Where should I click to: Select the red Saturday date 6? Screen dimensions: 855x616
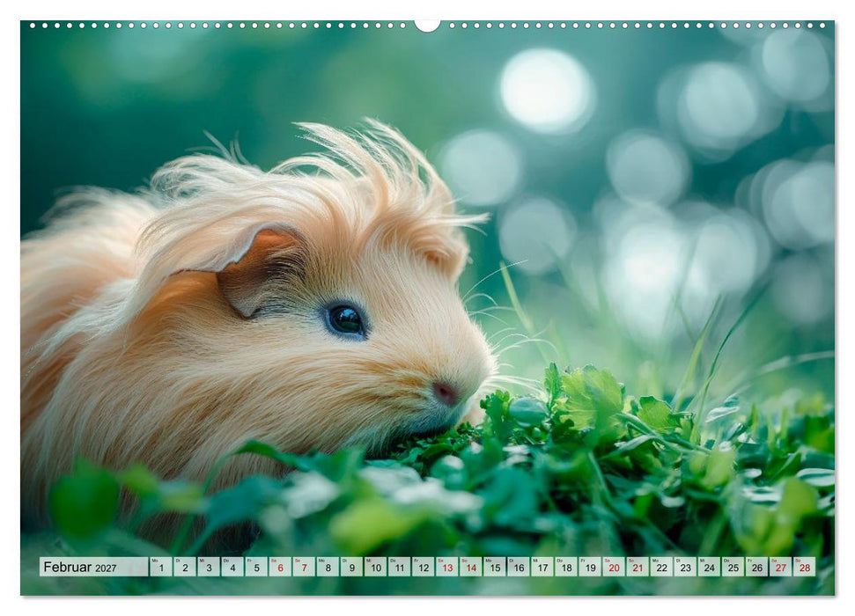click(280, 567)
